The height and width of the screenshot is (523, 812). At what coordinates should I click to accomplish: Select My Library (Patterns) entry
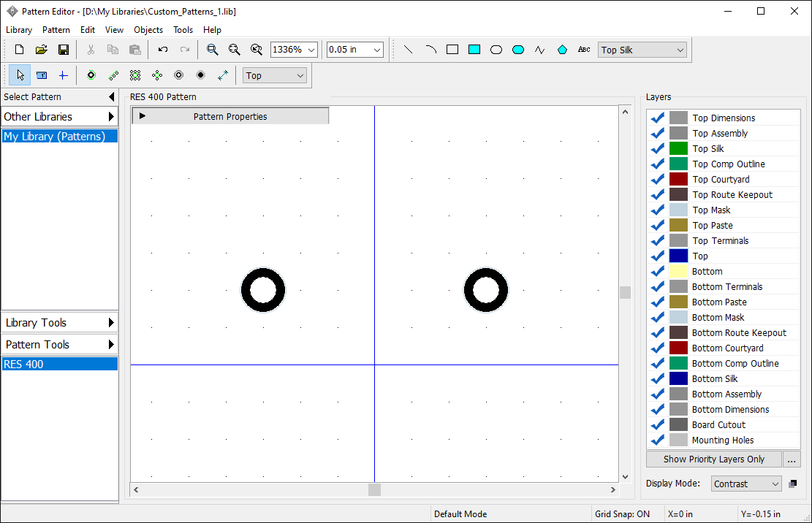59,137
